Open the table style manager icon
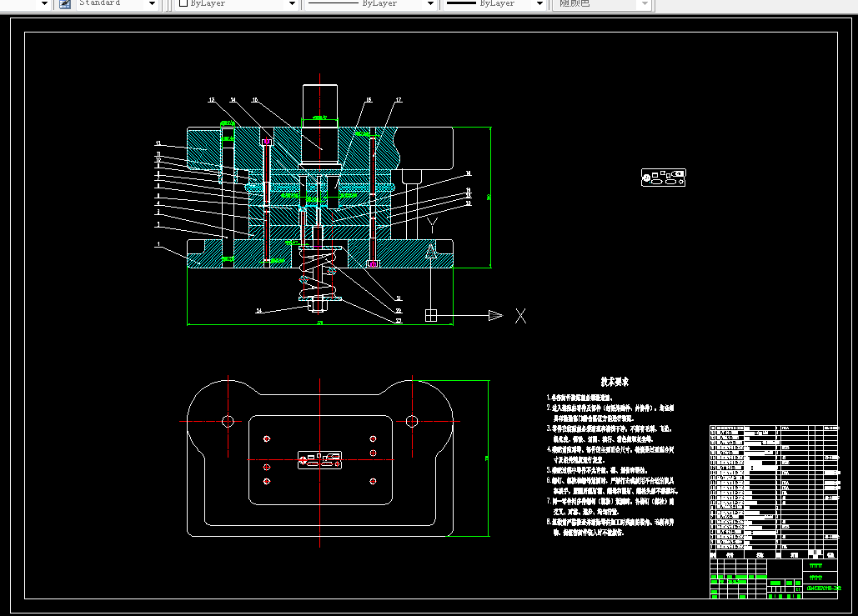Viewport: 858px width, 616px height. click(65, 4)
